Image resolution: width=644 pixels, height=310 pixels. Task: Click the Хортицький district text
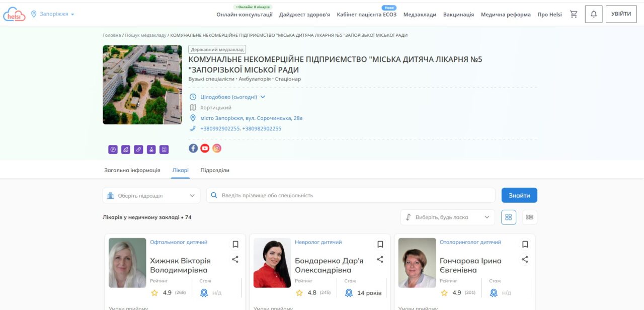point(216,108)
